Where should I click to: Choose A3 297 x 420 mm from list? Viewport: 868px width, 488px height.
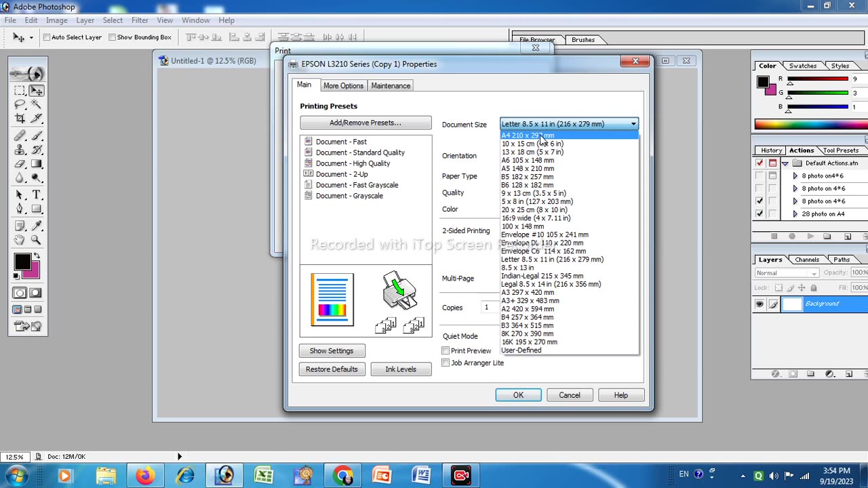pos(569,292)
